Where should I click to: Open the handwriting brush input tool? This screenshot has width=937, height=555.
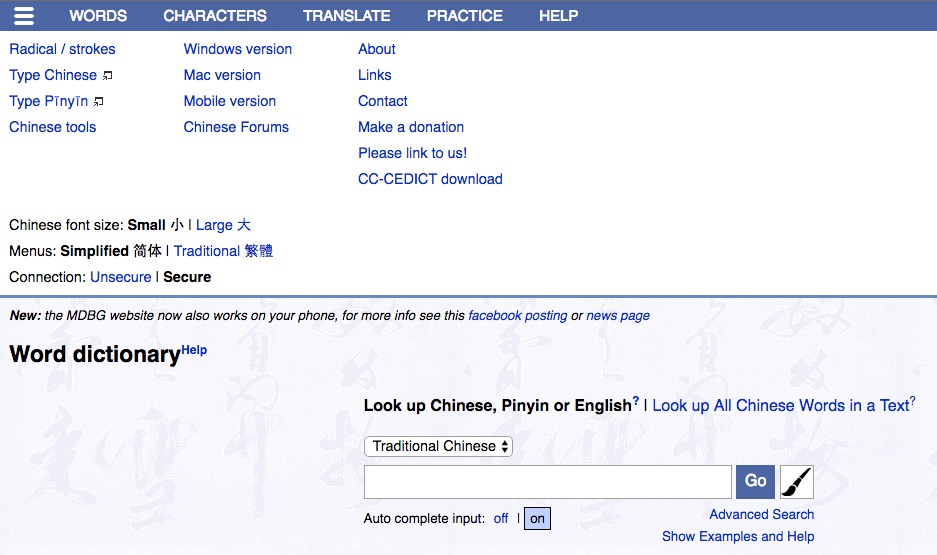(x=797, y=482)
